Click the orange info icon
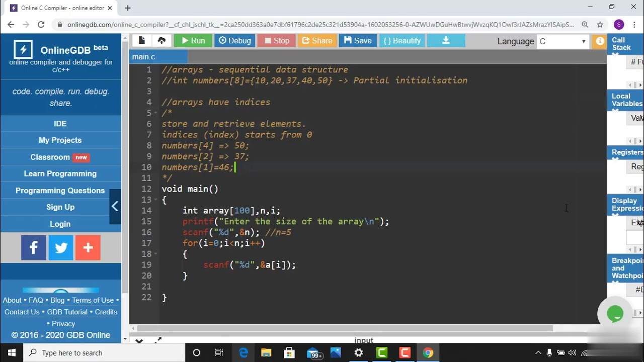 [600, 41]
